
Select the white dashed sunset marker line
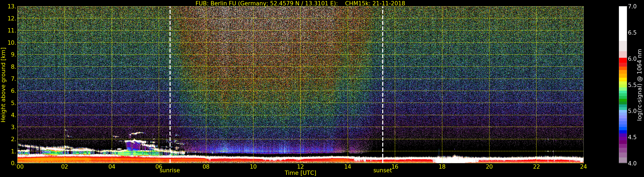(x=382, y=85)
